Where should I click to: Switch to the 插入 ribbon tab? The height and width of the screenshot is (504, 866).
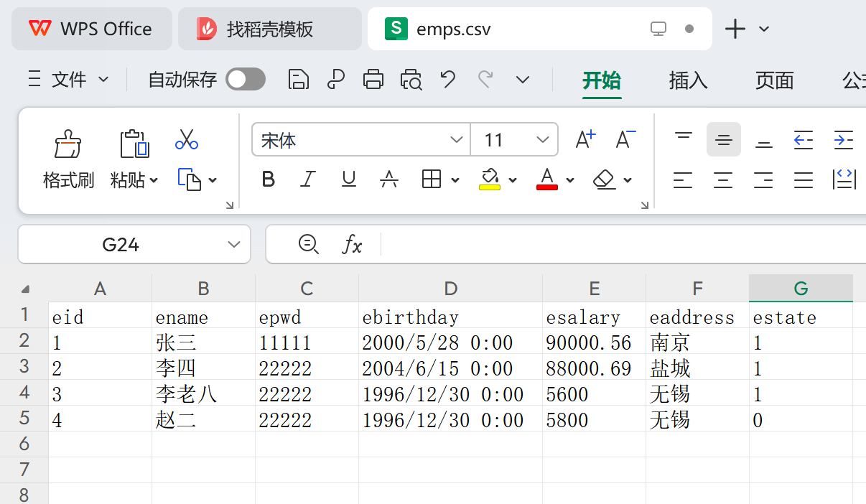coord(687,80)
